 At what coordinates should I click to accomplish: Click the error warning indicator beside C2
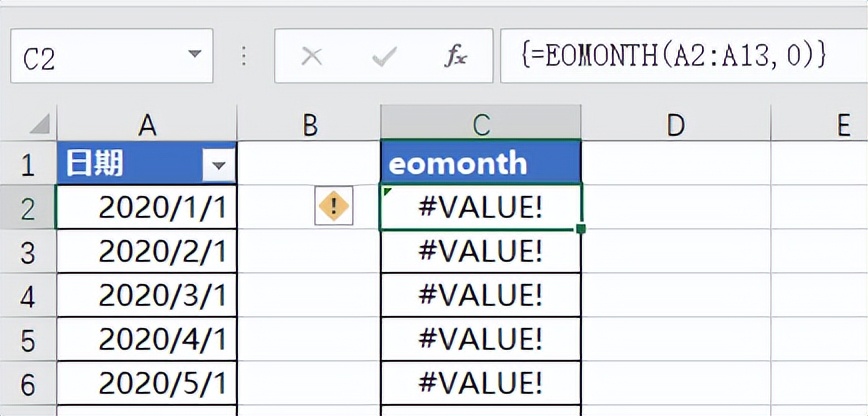point(333,207)
